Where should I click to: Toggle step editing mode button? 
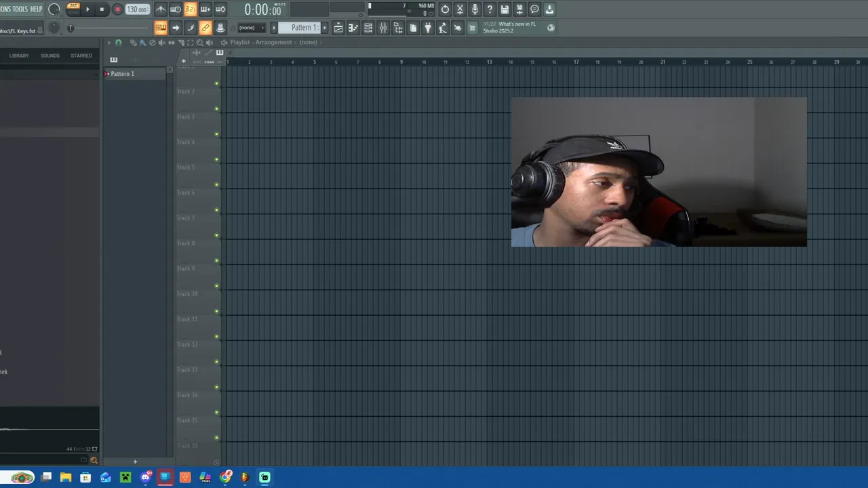click(191, 28)
